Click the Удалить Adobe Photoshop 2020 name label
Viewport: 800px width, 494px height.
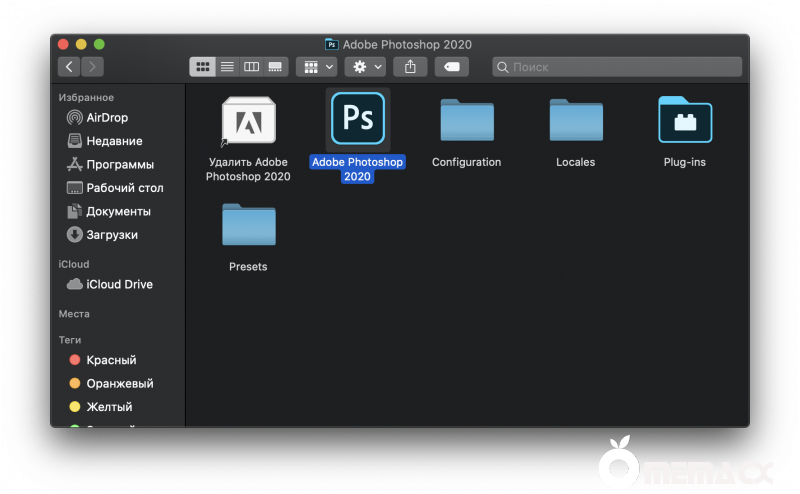coord(248,169)
